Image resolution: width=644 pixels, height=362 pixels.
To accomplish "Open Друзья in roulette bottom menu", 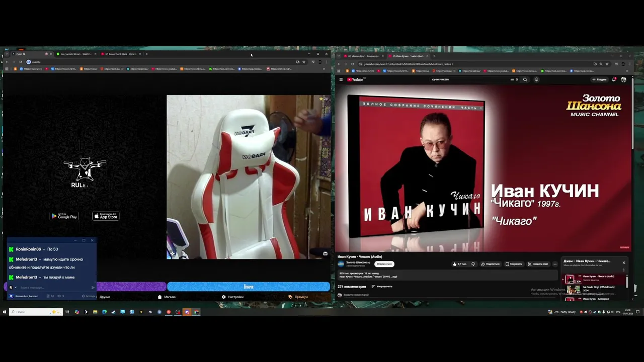I will tap(104, 297).
